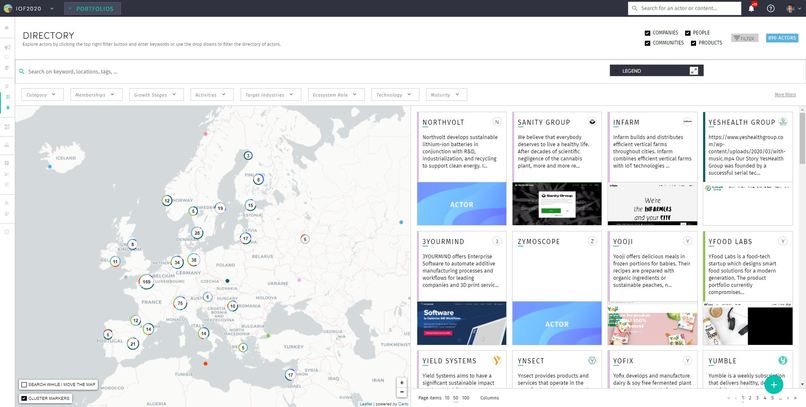Open the help question mark icon
The height and width of the screenshot is (407, 806).
pyautogui.click(x=771, y=8)
